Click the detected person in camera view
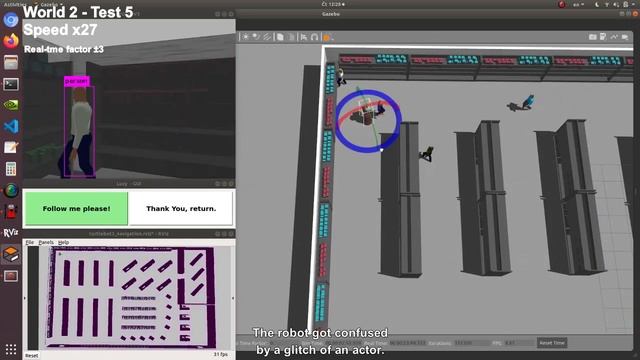The image size is (640, 360). [79, 131]
